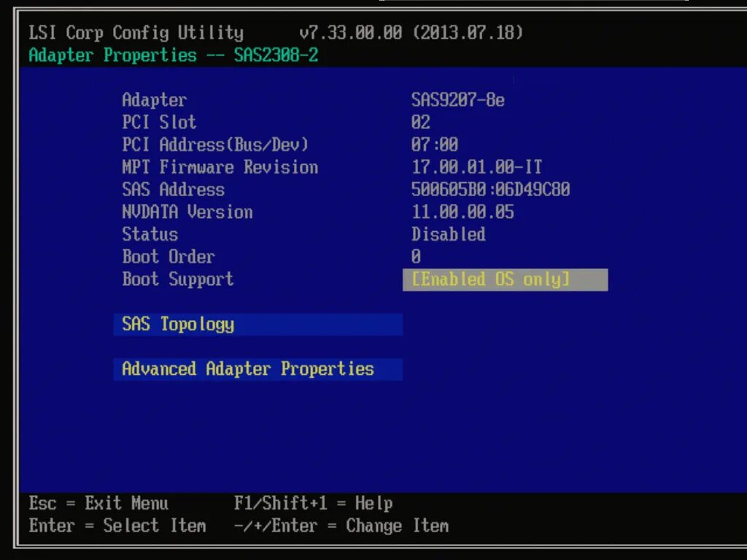This screenshot has height=560, width=747.
Task: Select the Adapter value SAS9207-8e
Action: [458, 100]
